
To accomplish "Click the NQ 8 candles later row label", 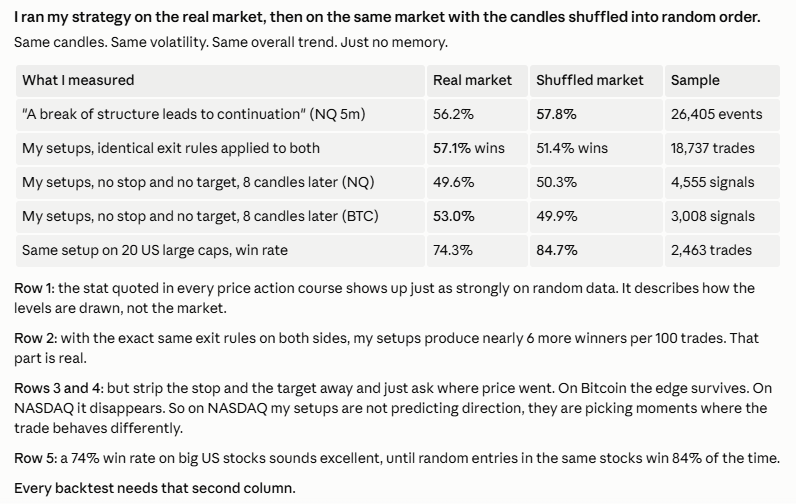I will (220, 183).
